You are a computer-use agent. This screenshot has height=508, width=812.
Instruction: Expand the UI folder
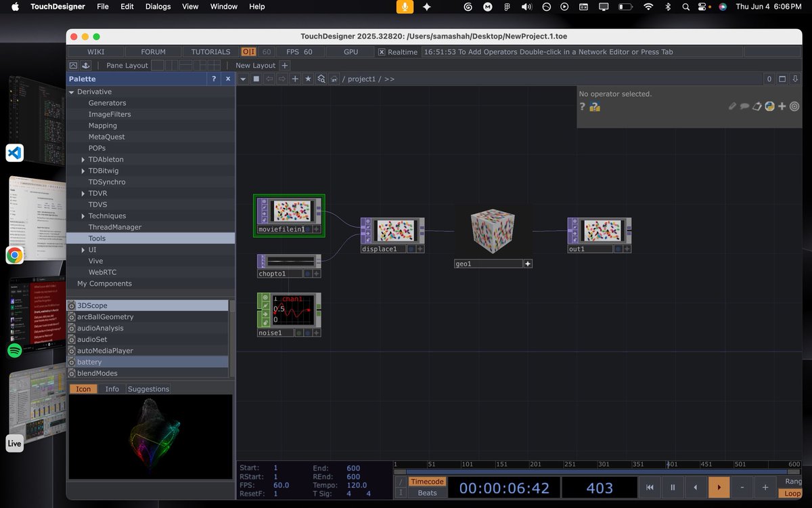pos(83,250)
